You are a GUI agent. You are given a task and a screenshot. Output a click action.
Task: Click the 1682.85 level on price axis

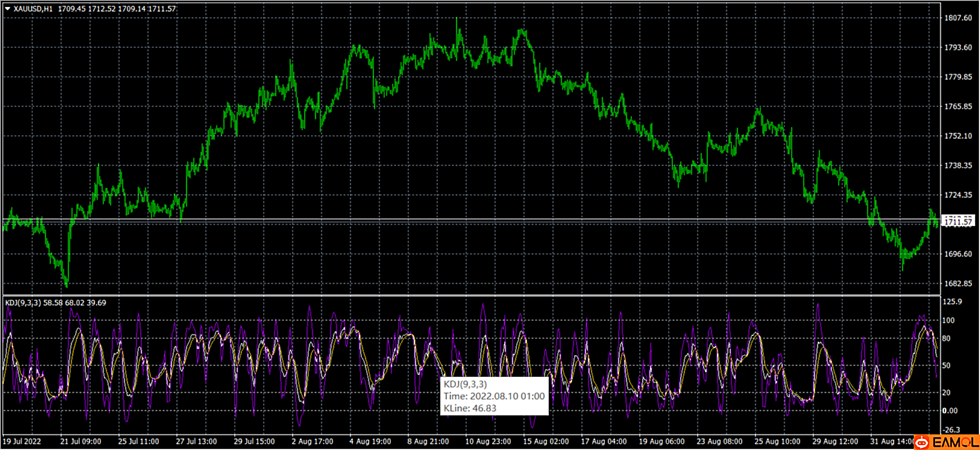[958, 284]
